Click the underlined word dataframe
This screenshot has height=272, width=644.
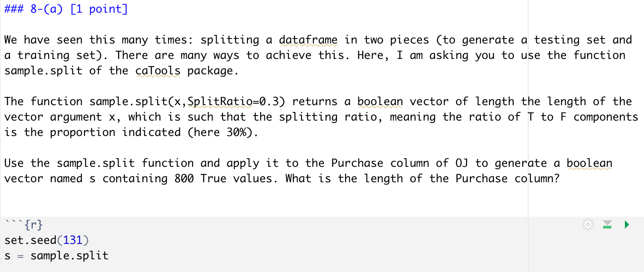click(x=308, y=39)
